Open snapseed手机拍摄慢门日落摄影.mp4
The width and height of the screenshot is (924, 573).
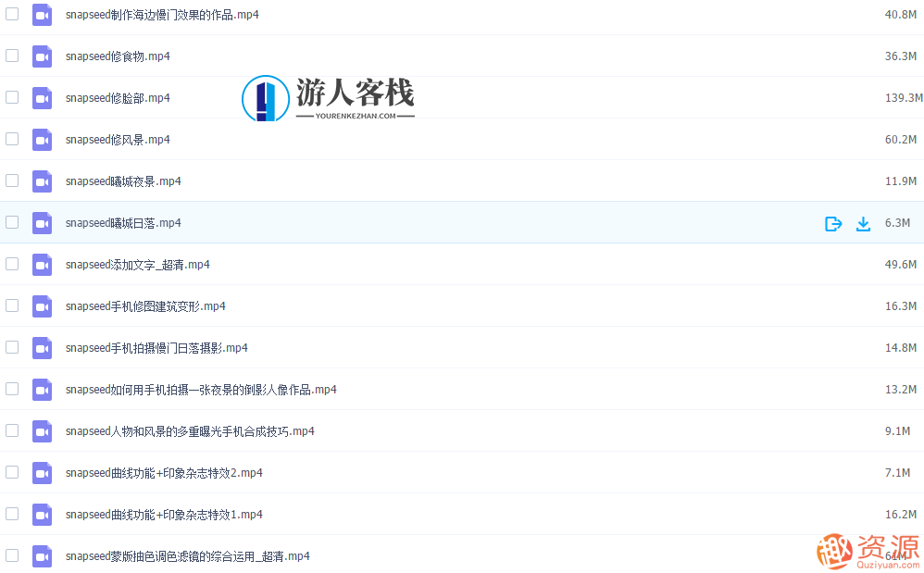(156, 348)
